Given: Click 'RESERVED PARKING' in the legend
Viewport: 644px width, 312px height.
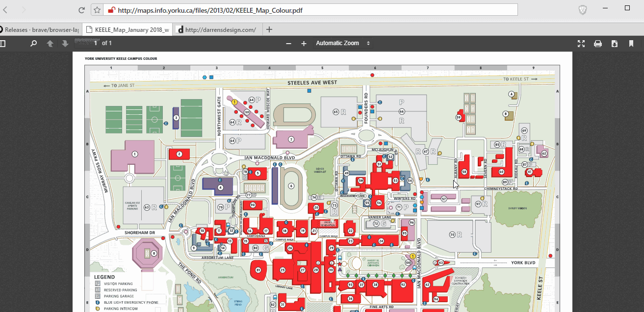Looking at the screenshot, I should (120, 290).
